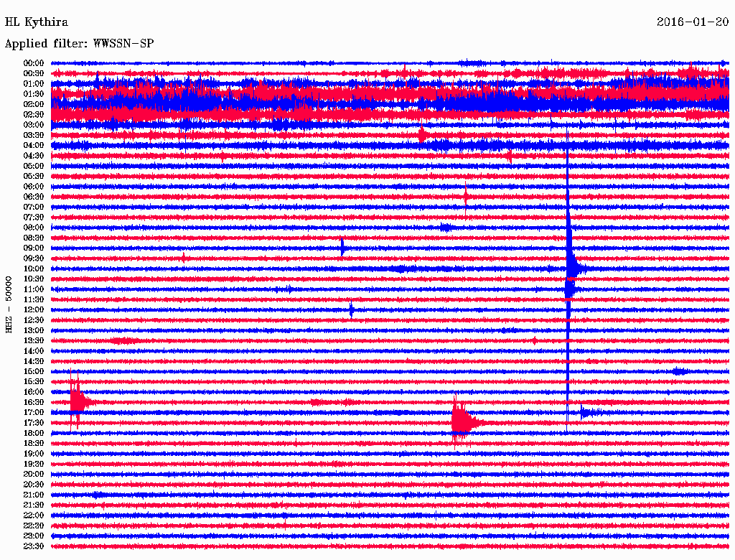
Task: Select the 06:00 time label
Action: click(34, 186)
